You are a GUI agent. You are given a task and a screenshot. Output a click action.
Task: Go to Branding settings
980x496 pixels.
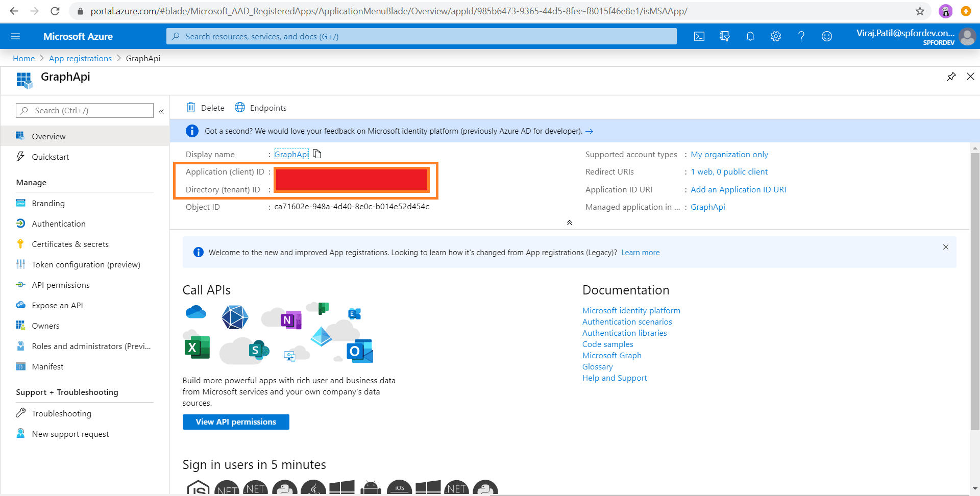85,203
